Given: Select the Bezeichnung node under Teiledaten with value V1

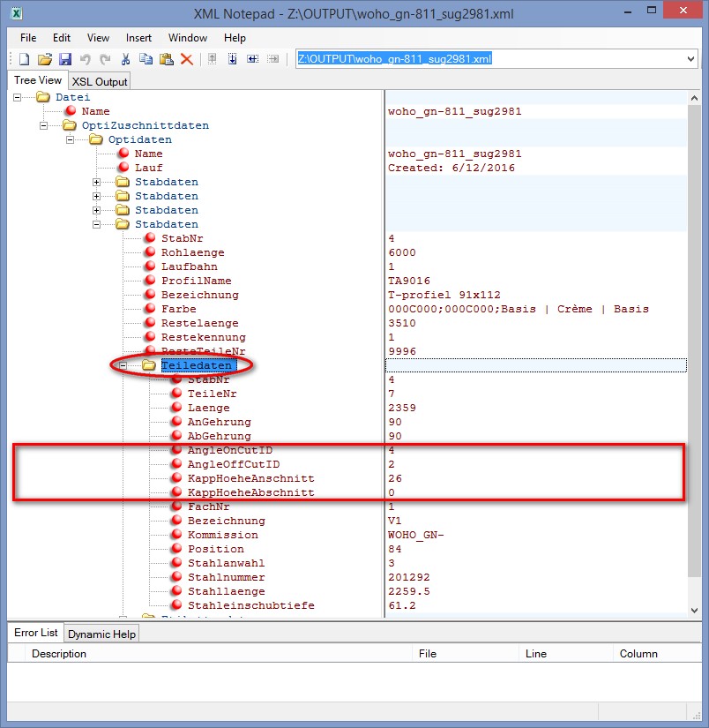Looking at the screenshot, I should (226, 521).
